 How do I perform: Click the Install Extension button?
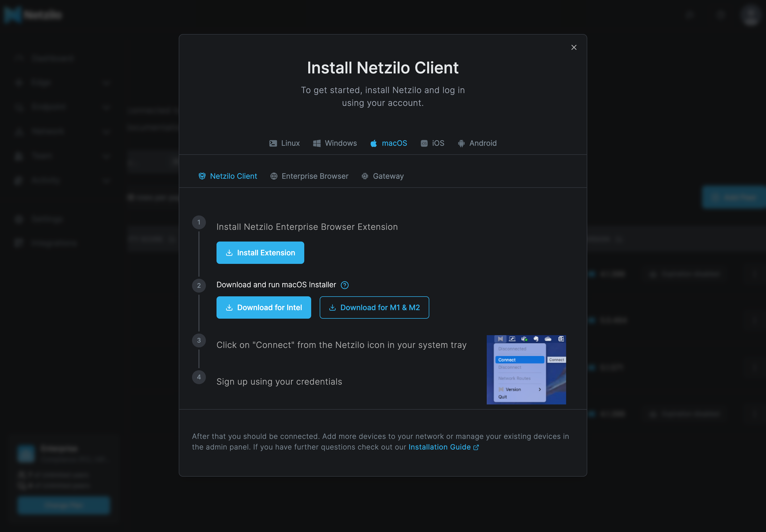(x=260, y=253)
